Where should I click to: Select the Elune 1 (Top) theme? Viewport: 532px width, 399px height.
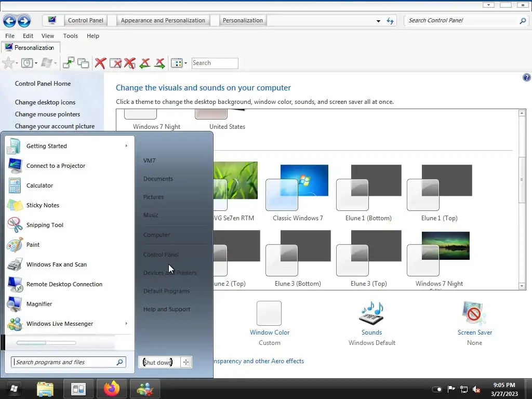[440, 193]
